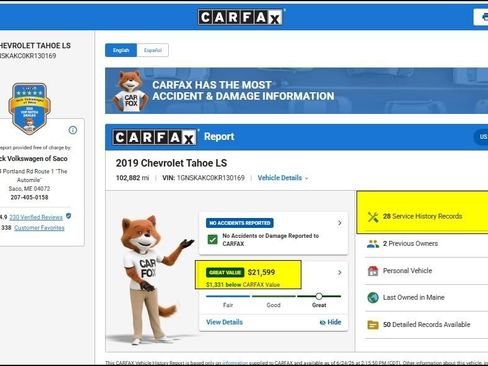Click the print icon in top bar
The image size is (488, 366).
coord(484,17)
